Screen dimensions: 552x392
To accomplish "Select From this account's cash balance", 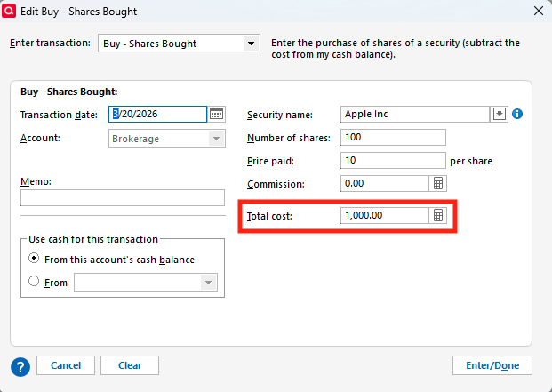I will [34, 259].
